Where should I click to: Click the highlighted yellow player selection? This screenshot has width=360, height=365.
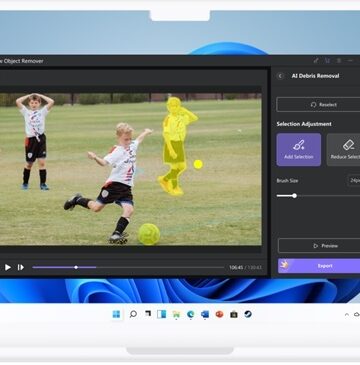coord(175,146)
